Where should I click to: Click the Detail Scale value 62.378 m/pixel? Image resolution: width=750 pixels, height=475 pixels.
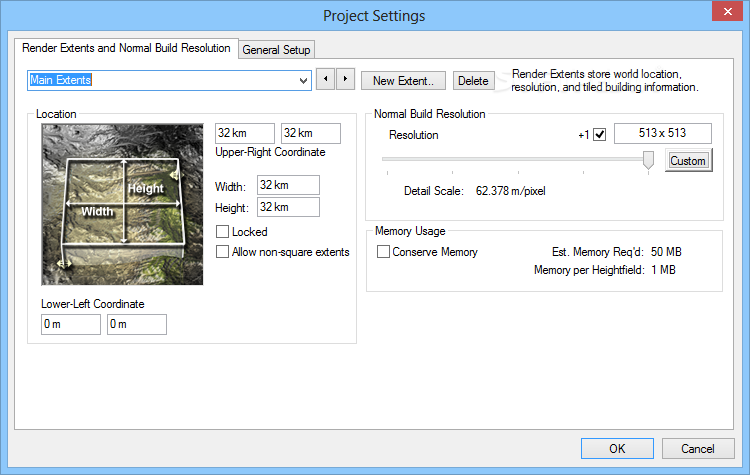(510, 191)
